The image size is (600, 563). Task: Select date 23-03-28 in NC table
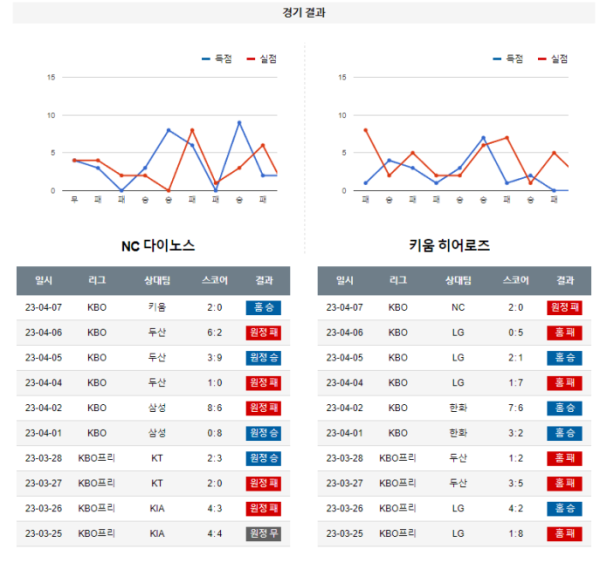(x=44, y=458)
